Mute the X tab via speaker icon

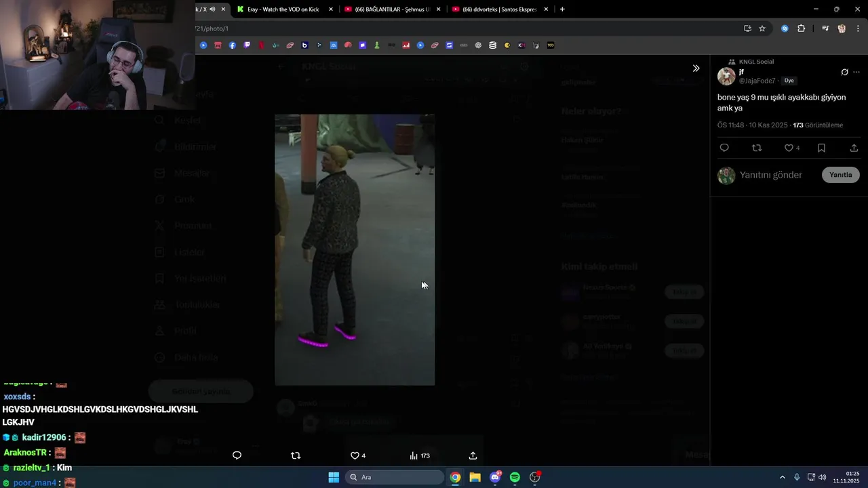point(212,9)
